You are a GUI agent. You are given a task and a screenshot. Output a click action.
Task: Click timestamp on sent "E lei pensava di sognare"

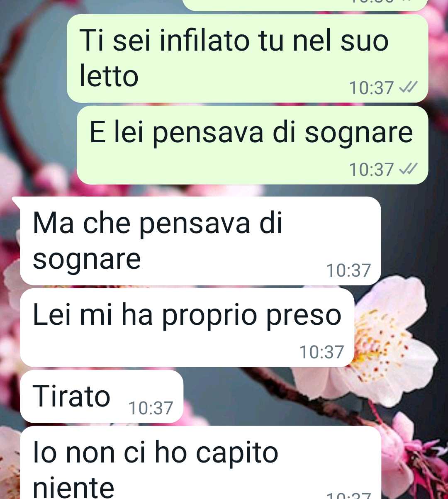tap(371, 170)
